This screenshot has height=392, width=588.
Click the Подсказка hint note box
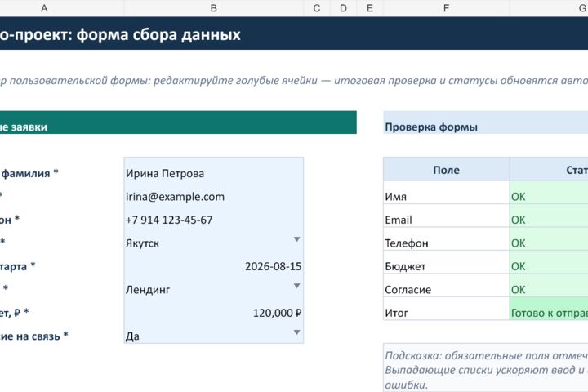pyautogui.click(x=486, y=367)
